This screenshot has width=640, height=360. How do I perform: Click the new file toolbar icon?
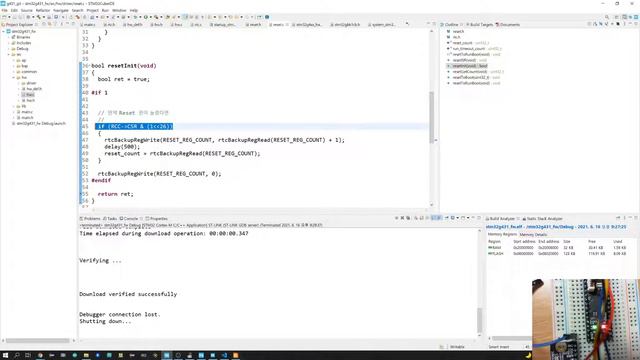pyautogui.click(x=4, y=17)
